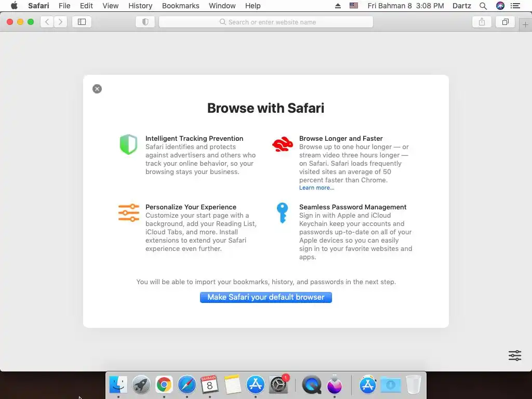Open the Dartz user menu
Image resolution: width=532 pixels, height=399 pixels.
tap(462, 6)
